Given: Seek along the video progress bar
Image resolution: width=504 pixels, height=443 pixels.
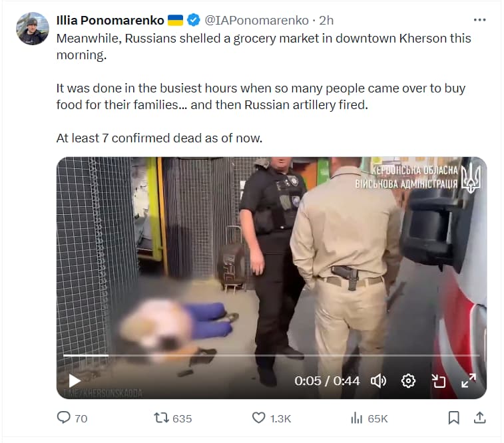Looking at the screenshot, I should (x=271, y=355).
